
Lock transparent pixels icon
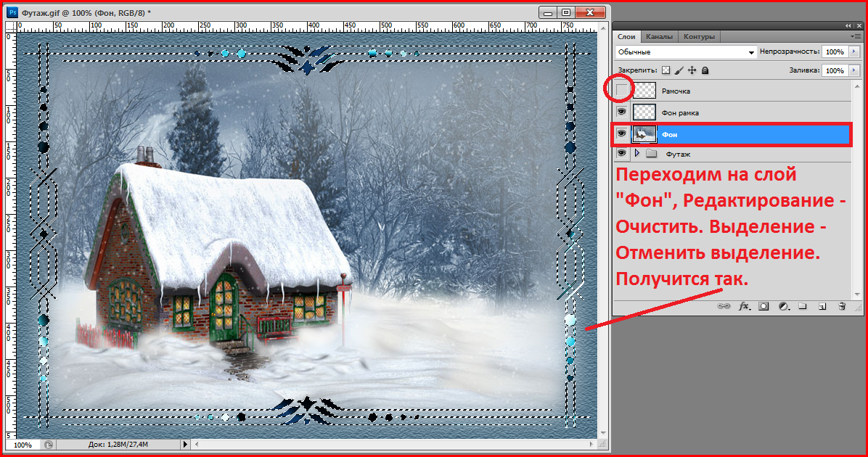[666, 70]
